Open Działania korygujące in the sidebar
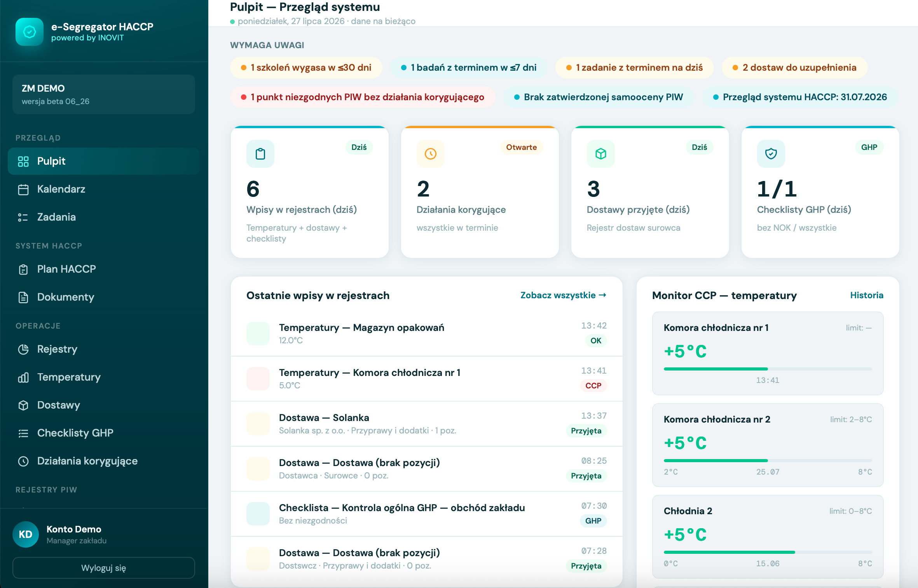Screen dimensions: 918x588 [x=104, y=461]
